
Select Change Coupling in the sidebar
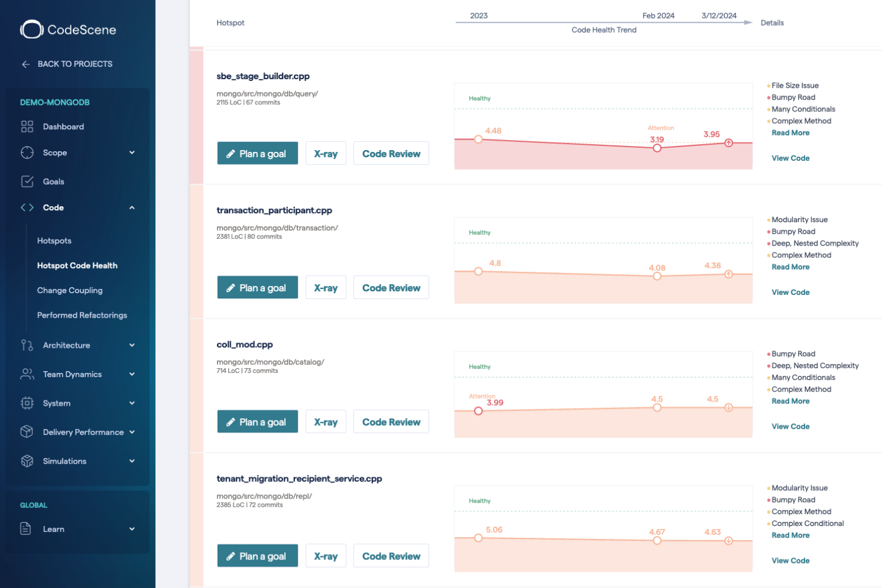coord(70,290)
